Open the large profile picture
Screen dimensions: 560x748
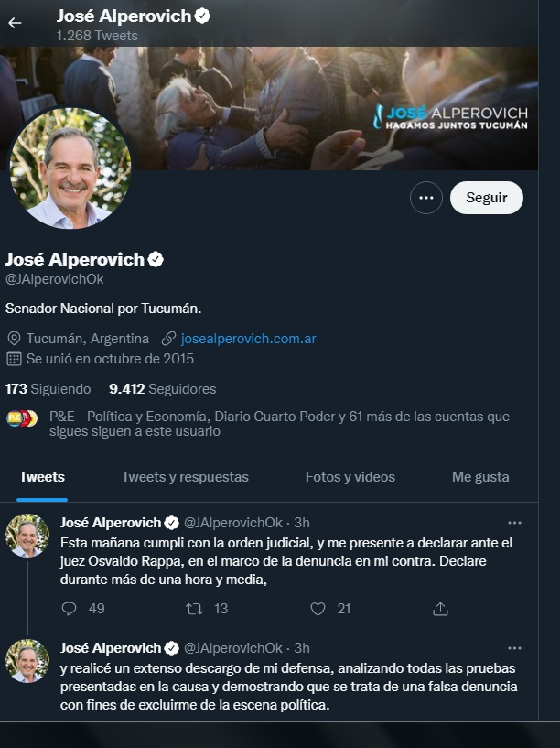pyautogui.click(x=70, y=168)
